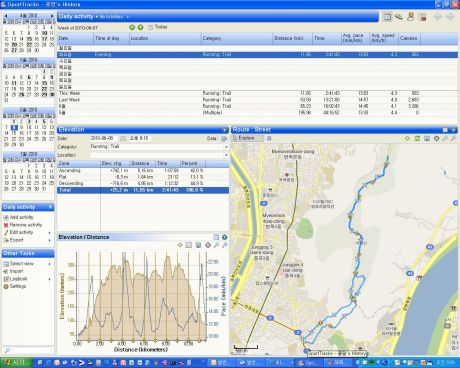Viewport: 460px width, 368px height.
Task: Expand the Edit activity submenu
Action: [50, 233]
